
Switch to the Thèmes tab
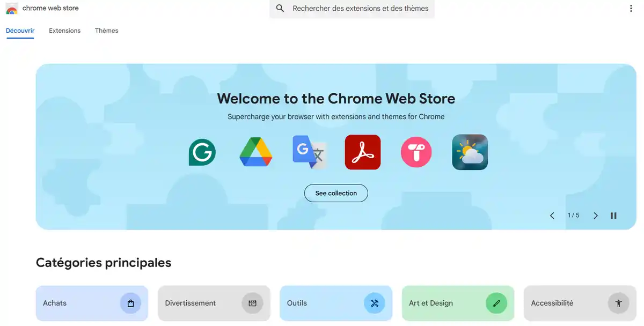pos(107,31)
